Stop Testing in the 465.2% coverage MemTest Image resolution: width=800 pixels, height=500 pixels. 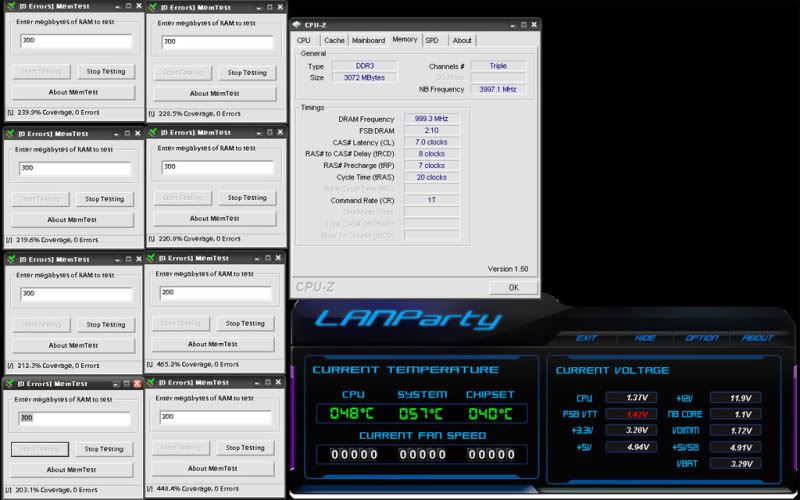tap(245, 323)
